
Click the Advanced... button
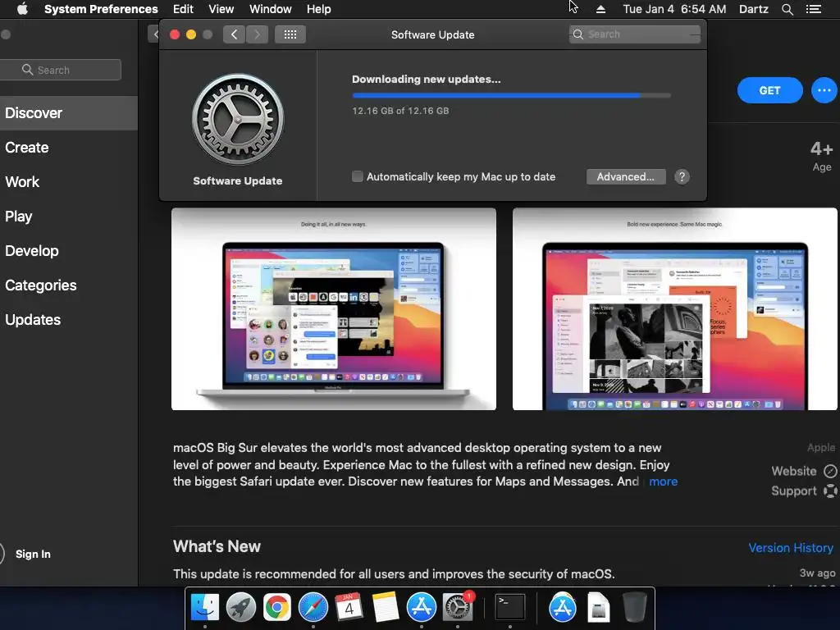(x=626, y=177)
